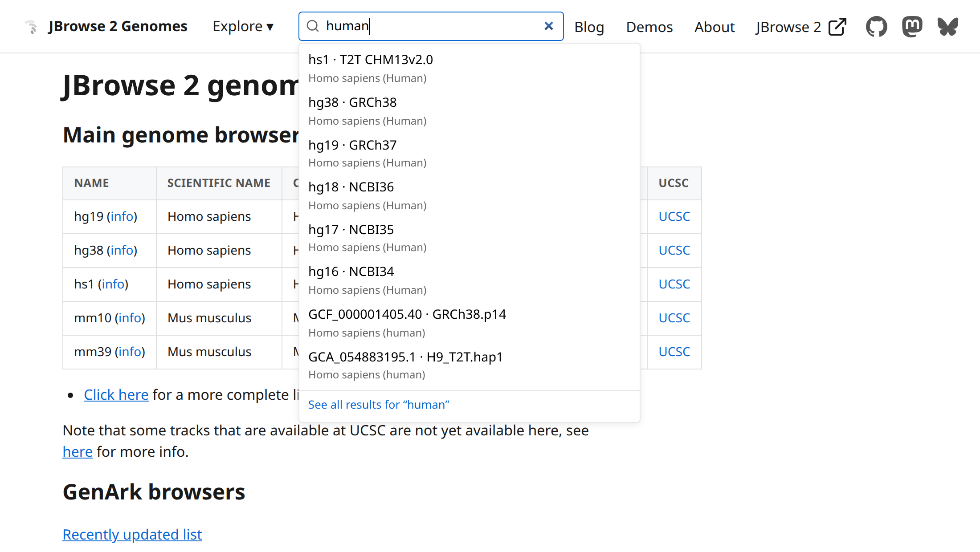Follow the "here" more info link
Screen dimensions: 980x552
(78, 452)
